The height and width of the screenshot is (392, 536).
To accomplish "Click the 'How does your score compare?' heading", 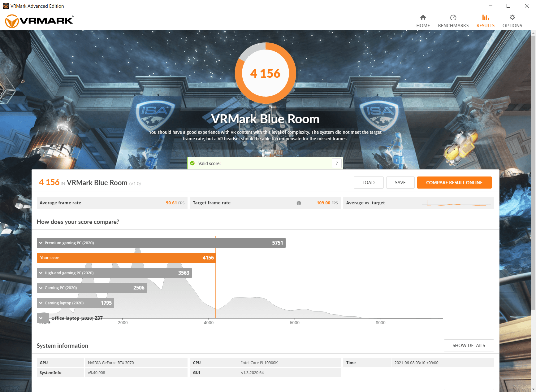I will coord(78,222).
